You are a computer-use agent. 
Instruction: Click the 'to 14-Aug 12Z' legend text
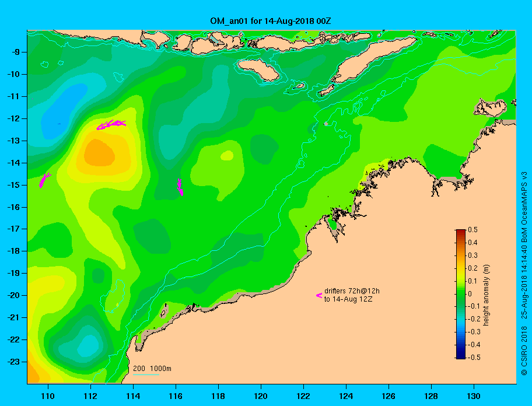(x=348, y=299)
